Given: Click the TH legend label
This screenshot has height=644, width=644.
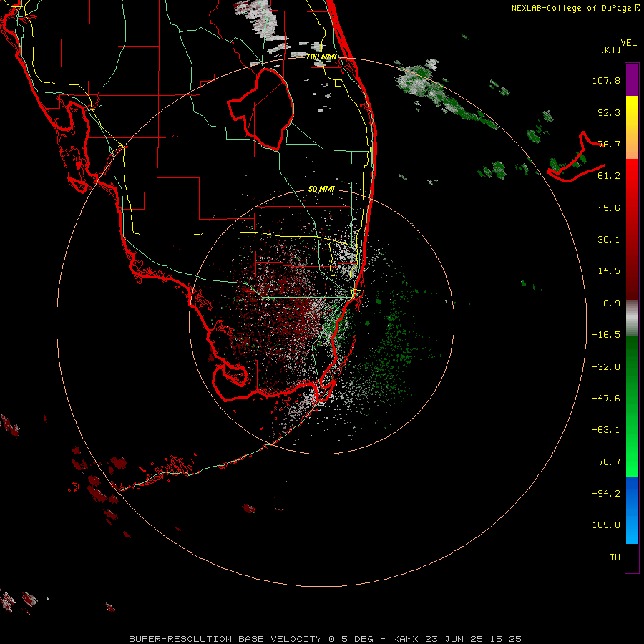Looking at the screenshot, I should coord(615,557).
